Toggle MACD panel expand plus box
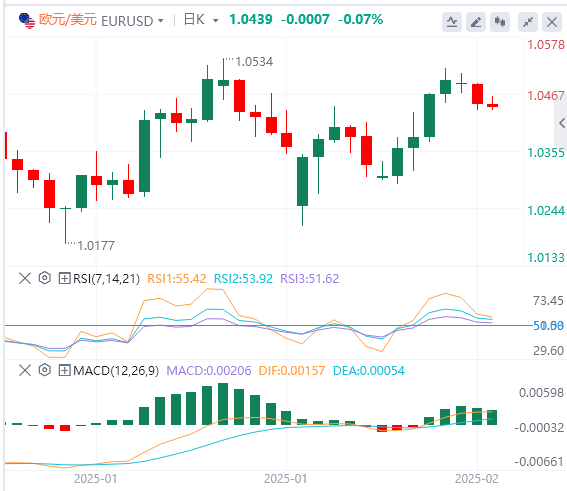The height and width of the screenshot is (491, 567). coord(64,370)
